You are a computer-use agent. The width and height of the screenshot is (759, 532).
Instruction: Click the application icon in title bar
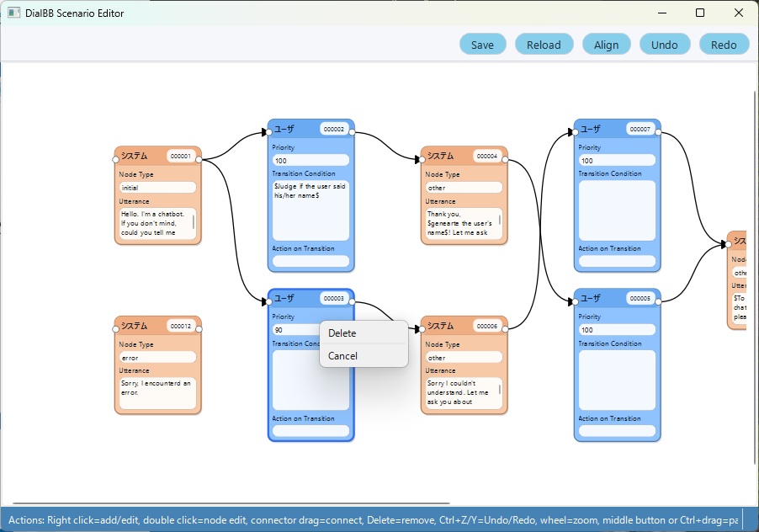14,13
